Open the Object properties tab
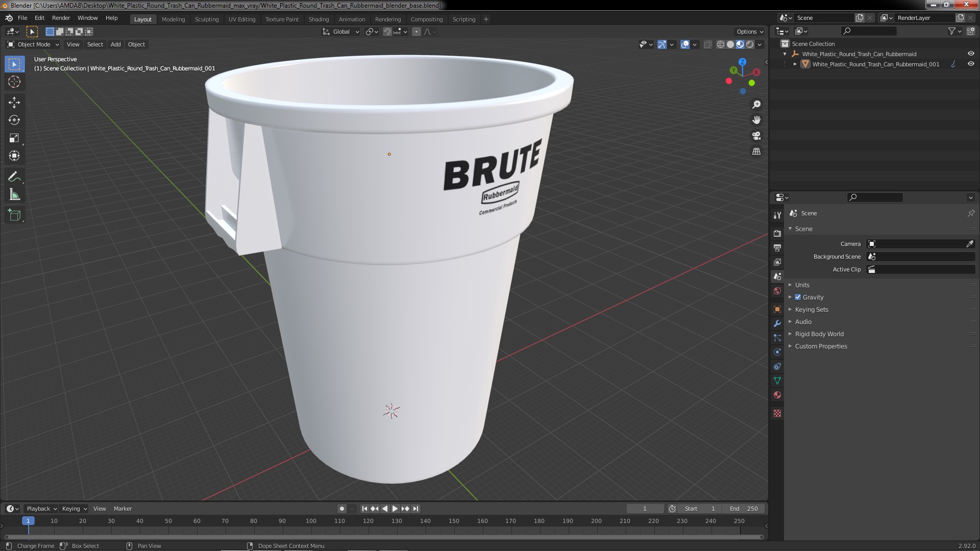Image resolution: width=980 pixels, height=551 pixels. click(777, 309)
